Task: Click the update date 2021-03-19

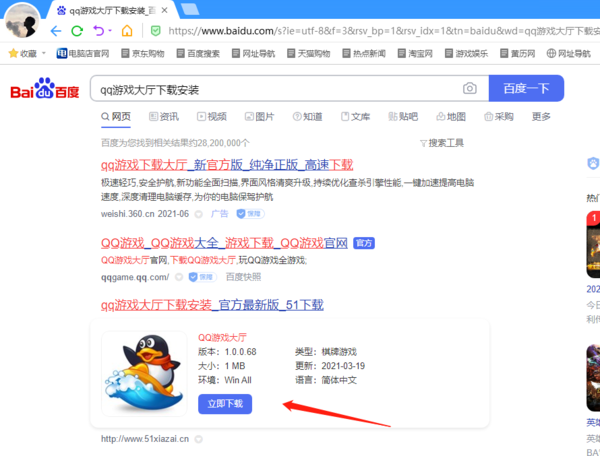Action: [343, 366]
